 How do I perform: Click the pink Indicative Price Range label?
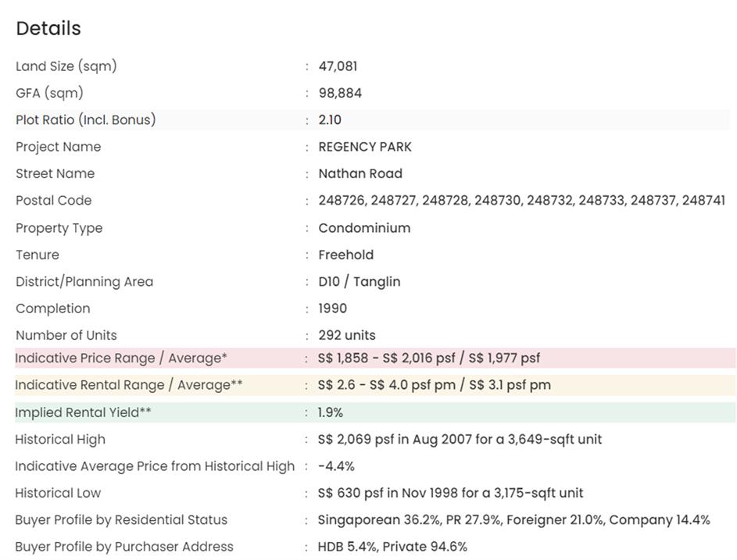pos(121,358)
